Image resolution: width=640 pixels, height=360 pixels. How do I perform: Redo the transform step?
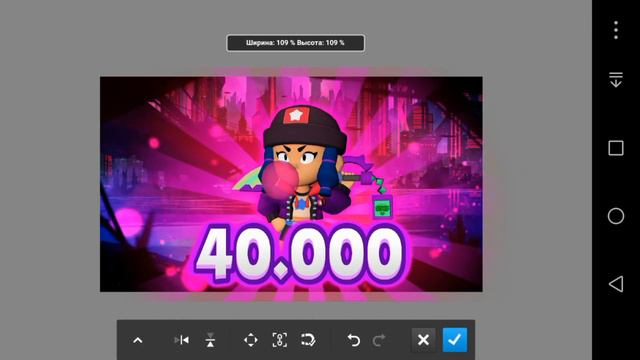point(379,340)
